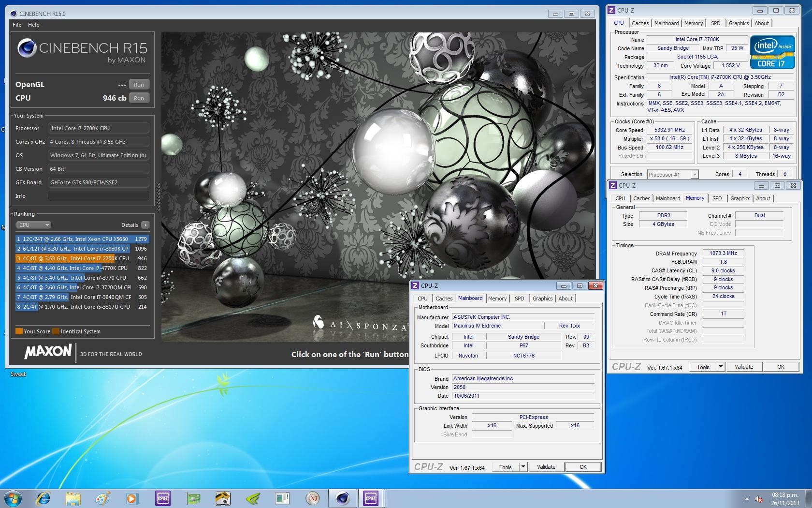Image resolution: width=812 pixels, height=508 pixels.
Task: Open the green circuit-board chip taskbar icon
Action: point(193,498)
